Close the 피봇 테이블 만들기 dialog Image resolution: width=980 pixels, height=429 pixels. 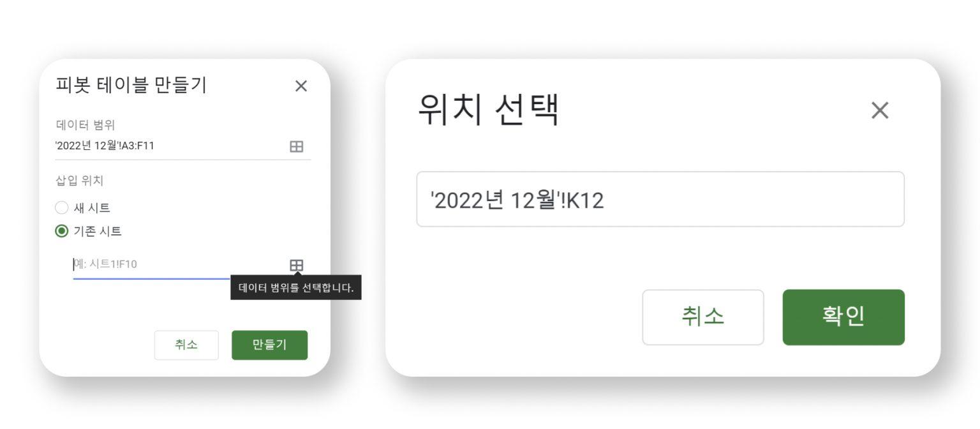click(301, 86)
